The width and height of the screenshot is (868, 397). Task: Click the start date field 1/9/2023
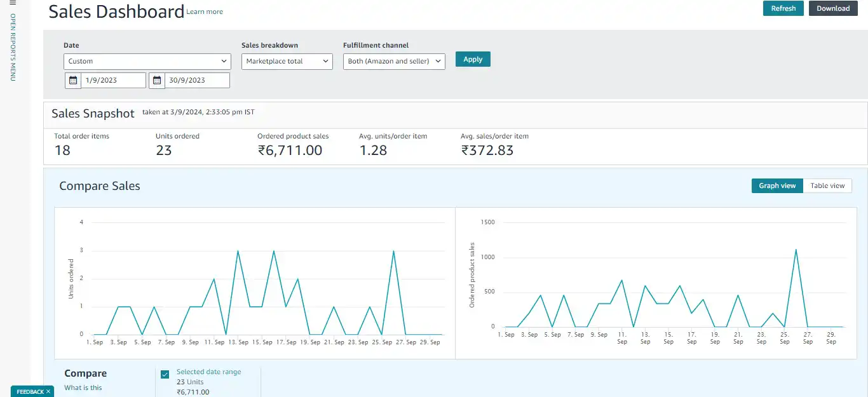(113, 80)
